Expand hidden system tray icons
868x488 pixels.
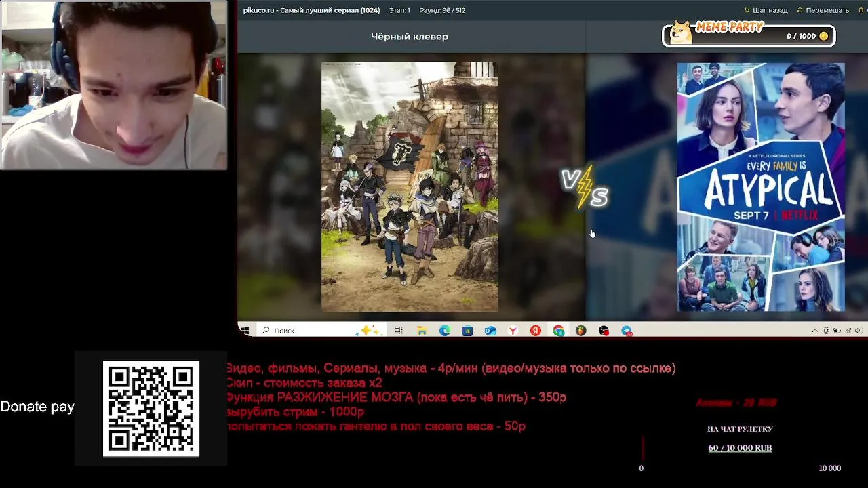[815, 331]
